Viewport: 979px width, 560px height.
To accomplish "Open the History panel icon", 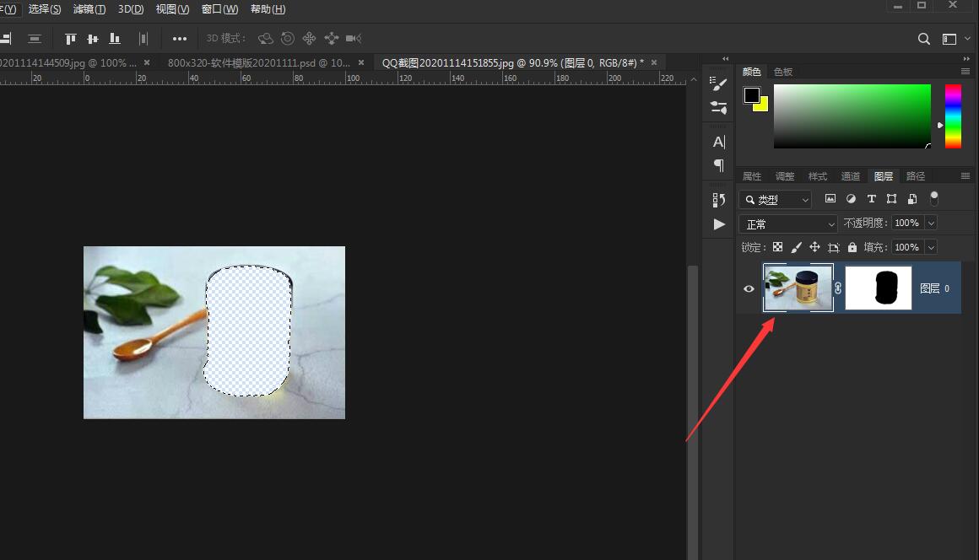I will [719, 200].
